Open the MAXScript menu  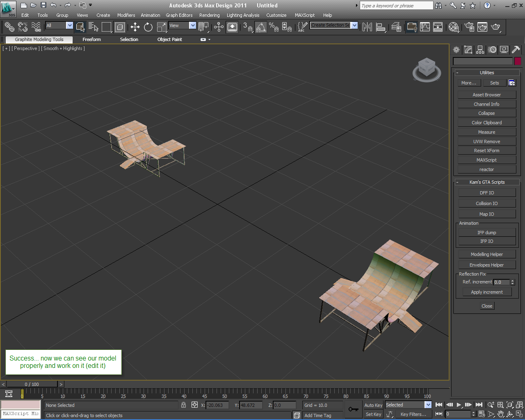tap(305, 15)
